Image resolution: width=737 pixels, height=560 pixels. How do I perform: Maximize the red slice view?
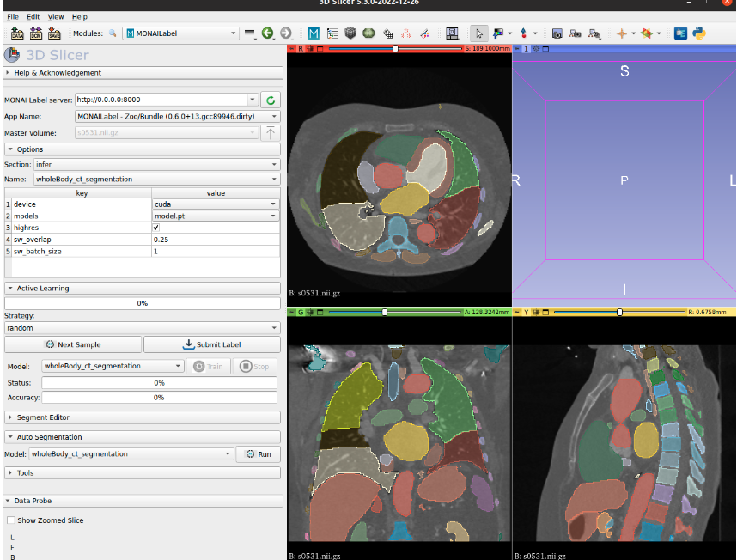320,48
